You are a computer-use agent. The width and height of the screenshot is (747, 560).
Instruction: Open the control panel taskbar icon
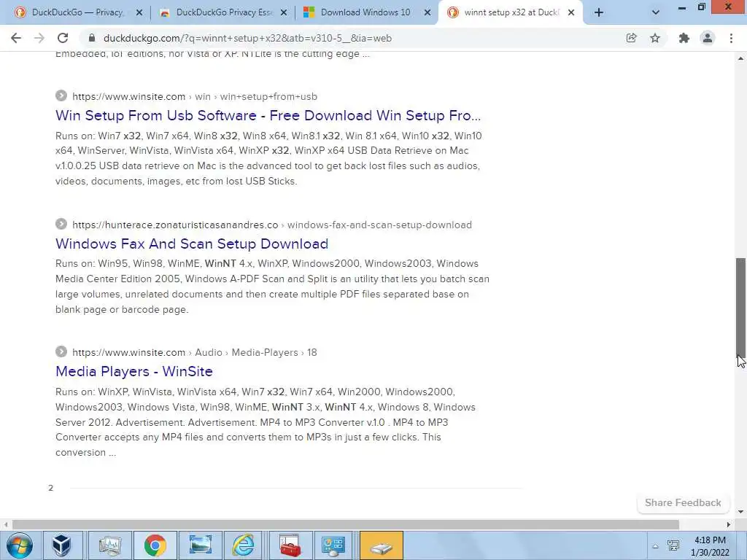(x=333, y=545)
